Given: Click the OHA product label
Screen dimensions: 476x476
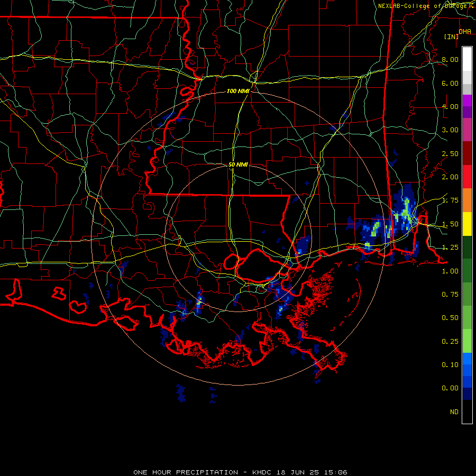Looking at the screenshot, I should click(465, 32).
